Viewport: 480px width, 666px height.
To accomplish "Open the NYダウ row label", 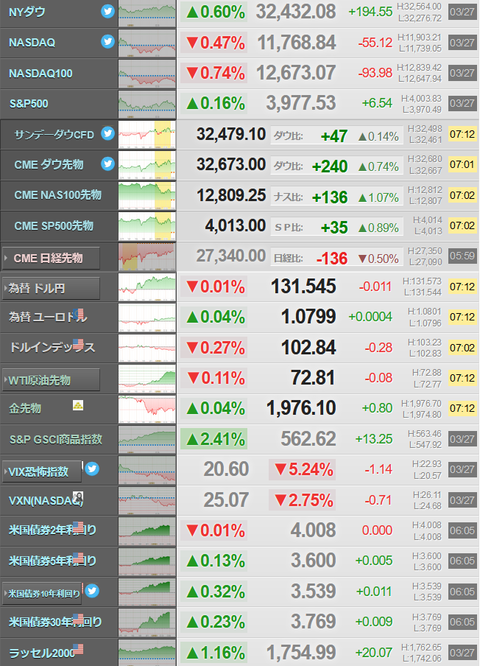I will [x=27, y=12].
